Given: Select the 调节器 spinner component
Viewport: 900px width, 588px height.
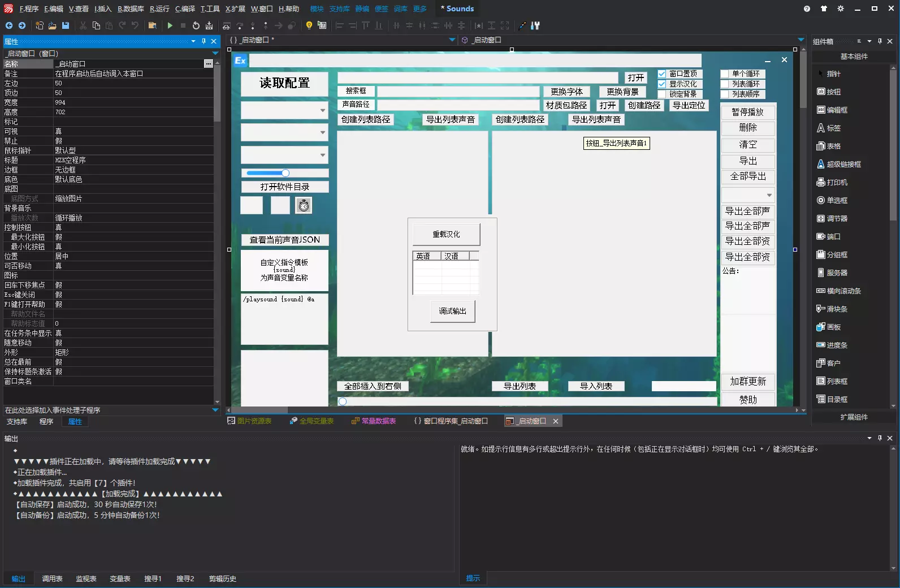Looking at the screenshot, I should pos(832,218).
